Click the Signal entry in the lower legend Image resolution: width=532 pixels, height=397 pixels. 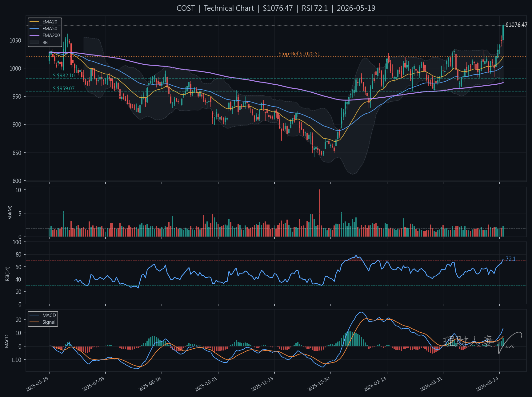pyautogui.click(x=49, y=322)
